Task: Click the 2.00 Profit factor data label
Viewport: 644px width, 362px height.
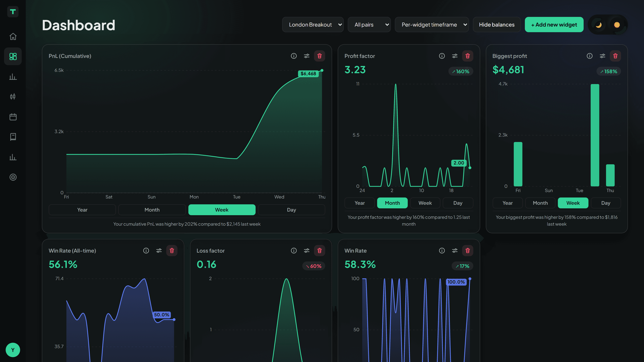Action: pyautogui.click(x=459, y=163)
